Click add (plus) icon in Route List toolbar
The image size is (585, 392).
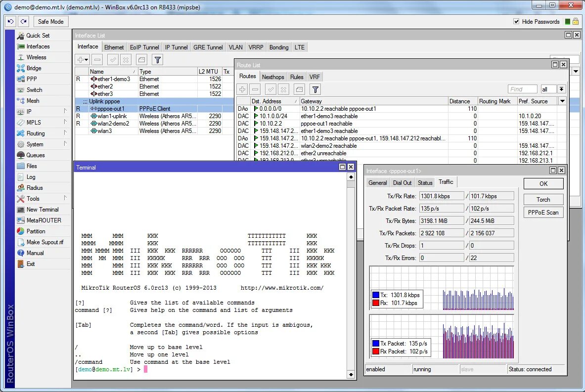(242, 89)
